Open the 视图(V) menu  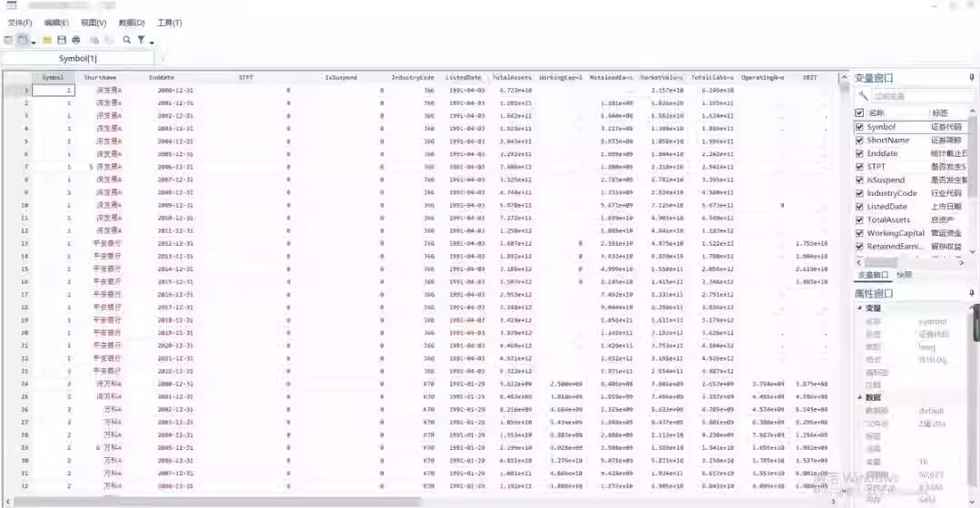tap(93, 23)
